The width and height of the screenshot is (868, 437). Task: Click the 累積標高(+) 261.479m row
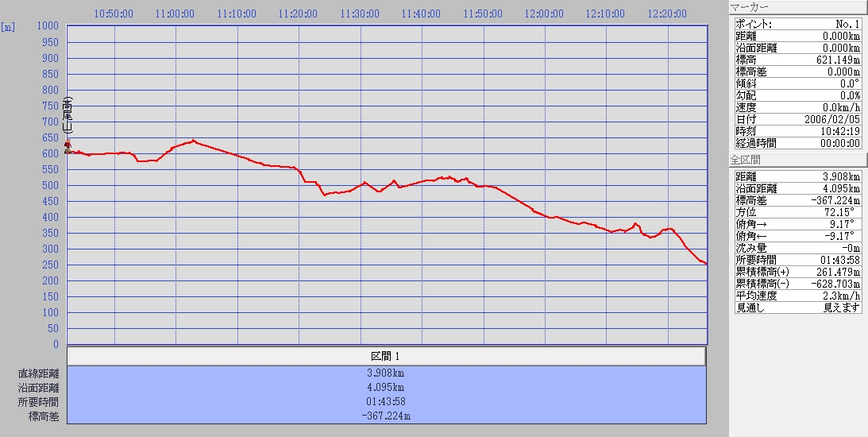click(x=797, y=272)
